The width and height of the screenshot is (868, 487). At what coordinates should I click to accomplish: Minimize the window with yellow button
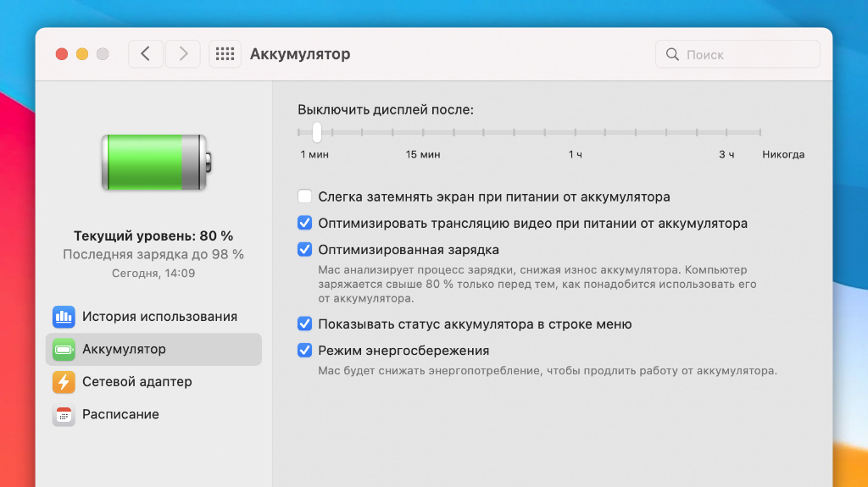coord(82,54)
